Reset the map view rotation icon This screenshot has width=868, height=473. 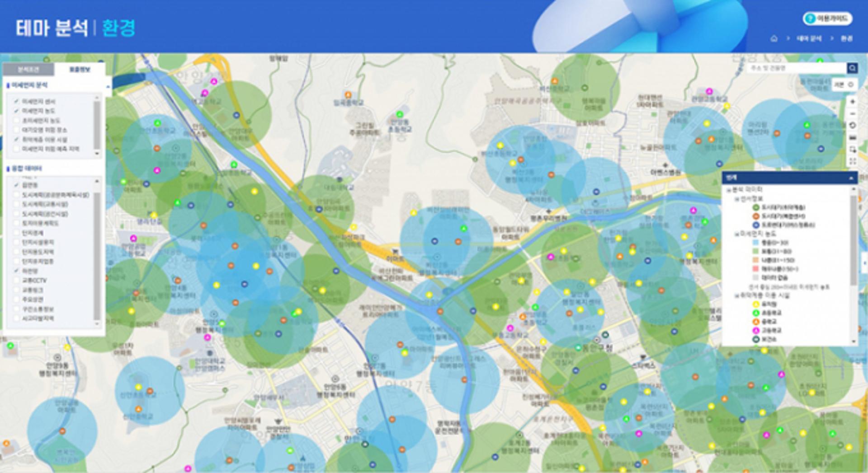coord(853,126)
